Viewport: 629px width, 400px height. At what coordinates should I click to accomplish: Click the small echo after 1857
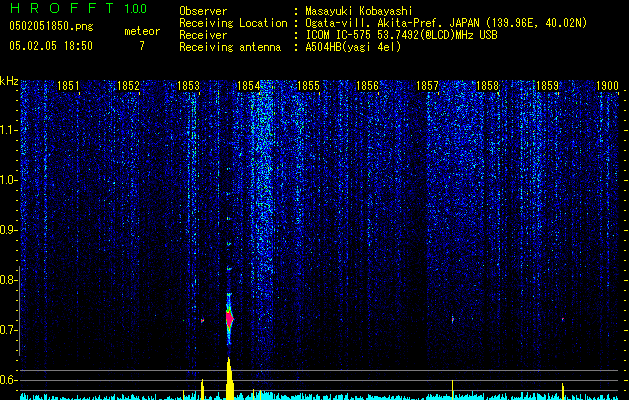click(452, 320)
